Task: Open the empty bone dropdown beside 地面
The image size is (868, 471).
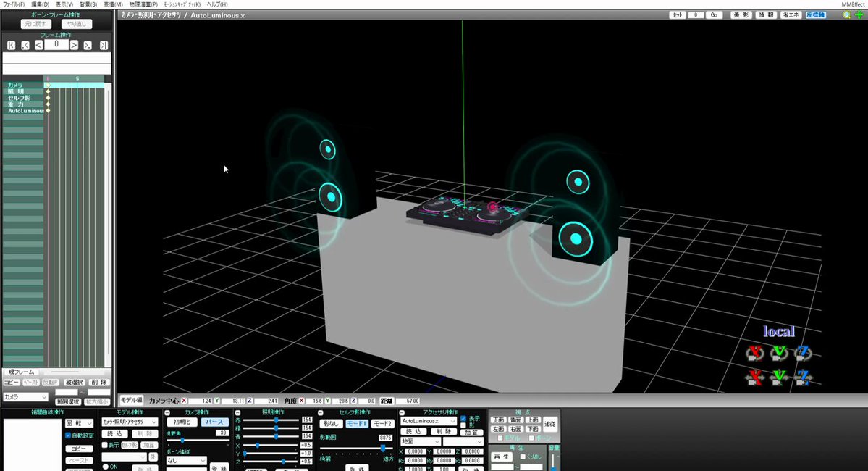Action: pos(463,441)
